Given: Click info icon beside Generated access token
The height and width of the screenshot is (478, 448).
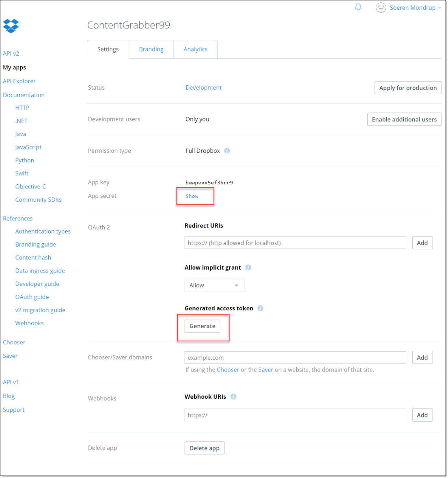Looking at the screenshot, I should pos(261,309).
